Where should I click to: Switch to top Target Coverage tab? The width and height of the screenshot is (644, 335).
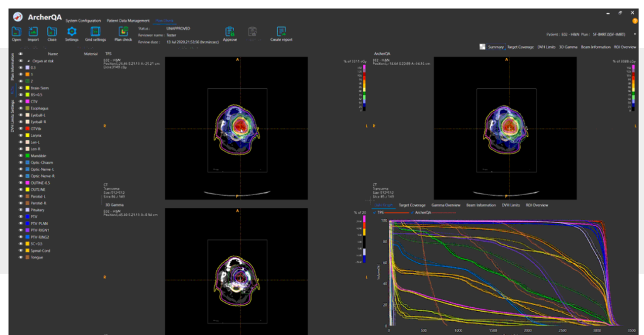coord(520,47)
